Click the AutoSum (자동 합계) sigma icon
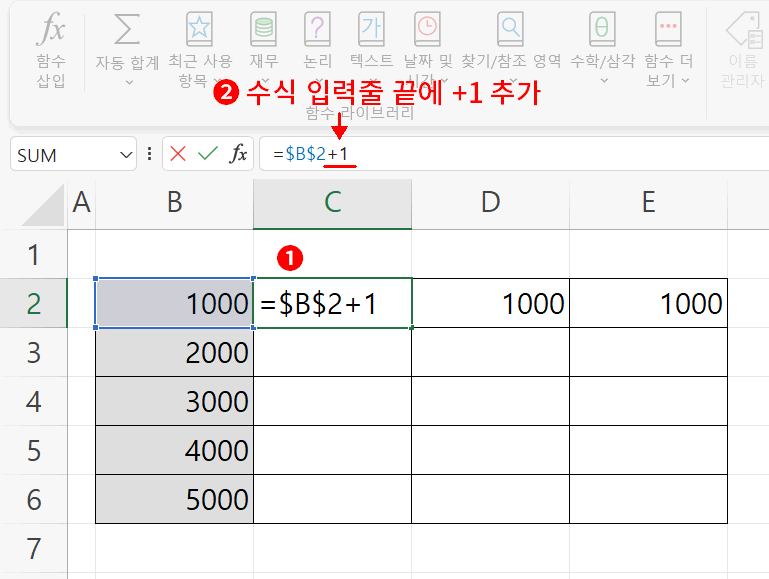This screenshot has height=579, width=769. [x=127, y=29]
